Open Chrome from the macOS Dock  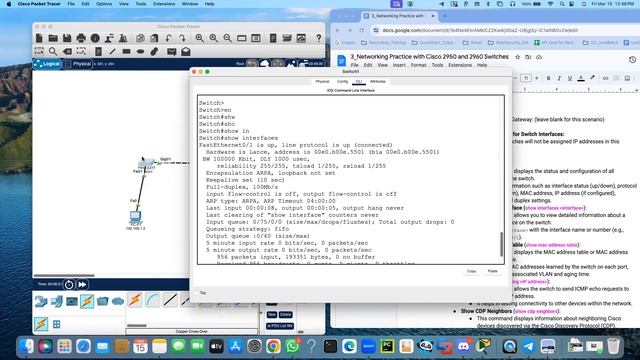[x=273, y=347]
